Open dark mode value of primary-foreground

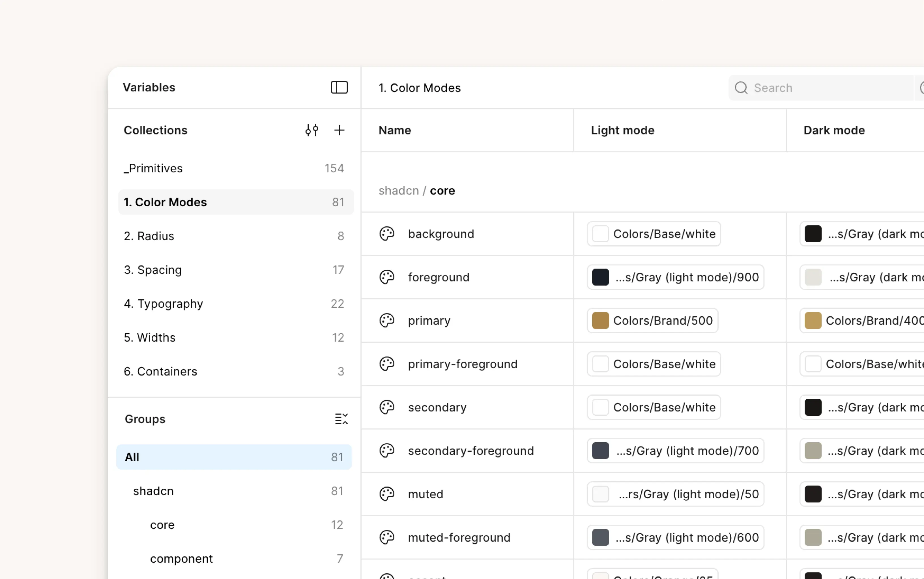(x=861, y=364)
